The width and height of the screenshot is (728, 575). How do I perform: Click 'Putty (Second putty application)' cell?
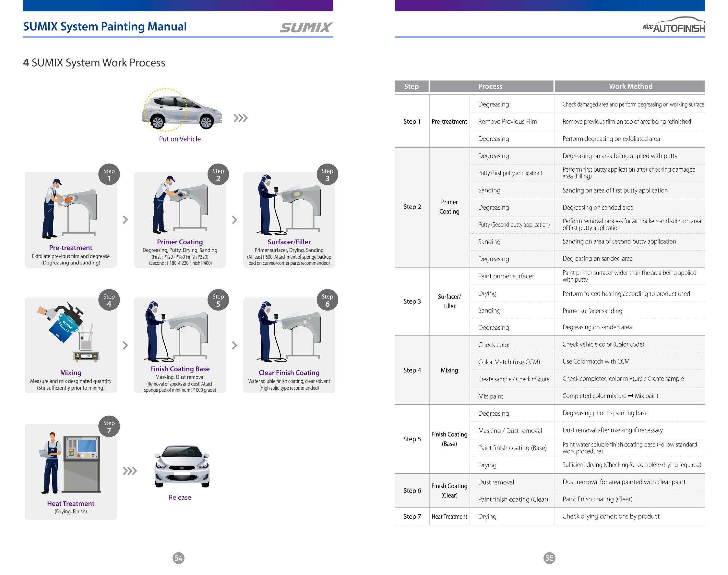point(512,225)
